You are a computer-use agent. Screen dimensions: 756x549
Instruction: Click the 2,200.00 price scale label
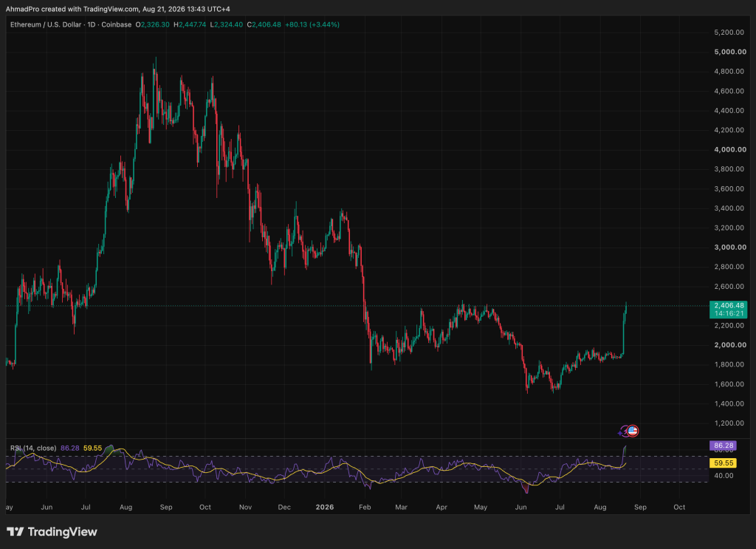click(730, 325)
